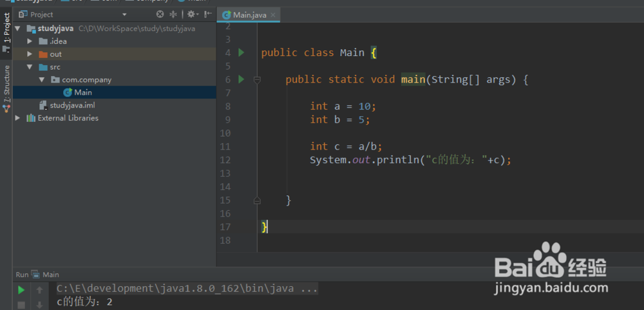This screenshot has width=644, height=310.
Task: Open the 7: Structure side tab
Action: pyautogui.click(x=6, y=88)
